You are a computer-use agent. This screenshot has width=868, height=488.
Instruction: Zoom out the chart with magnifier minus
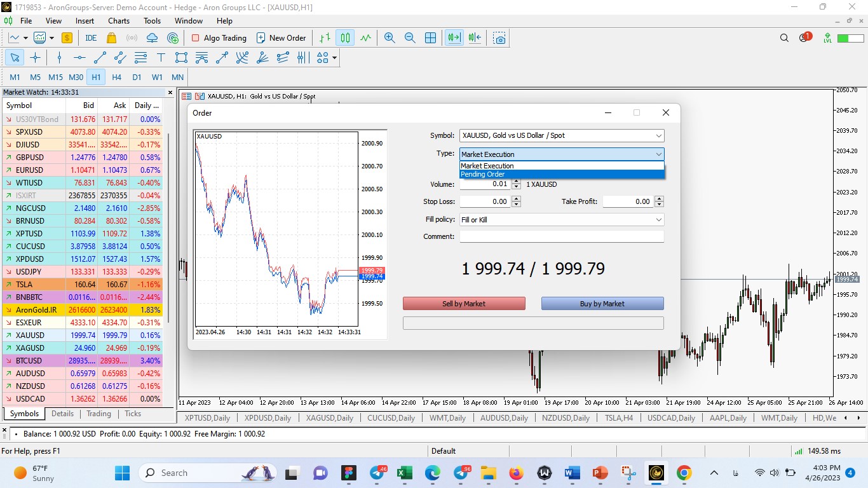[x=410, y=38]
